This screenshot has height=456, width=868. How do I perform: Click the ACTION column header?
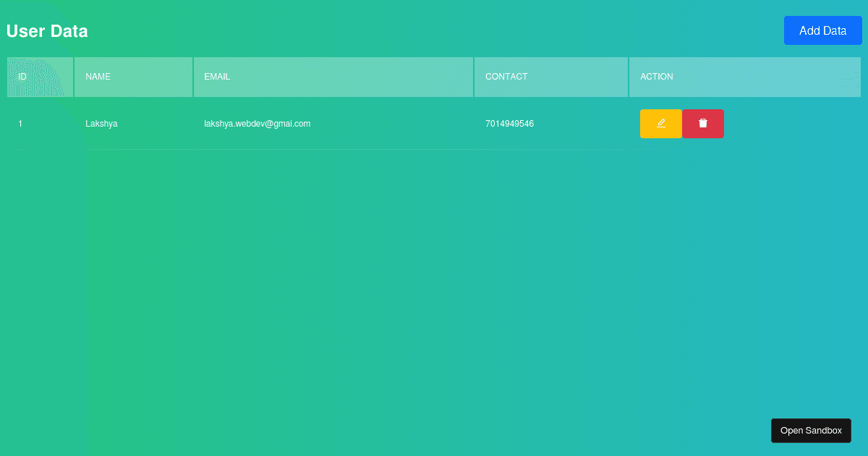(656, 77)
